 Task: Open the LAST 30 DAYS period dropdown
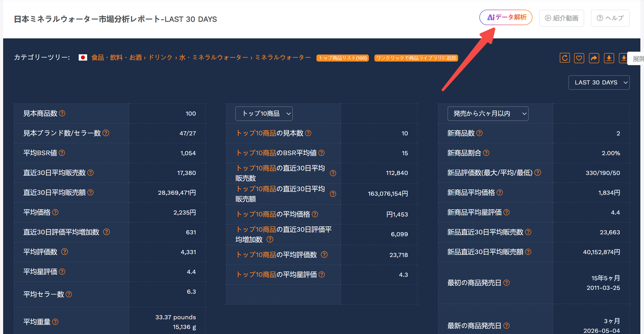[599, 83]
